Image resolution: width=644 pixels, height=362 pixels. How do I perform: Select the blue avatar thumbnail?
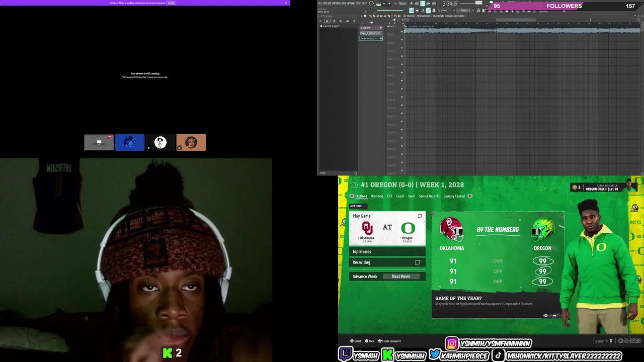pyautogui.click(x=130, y=142)
